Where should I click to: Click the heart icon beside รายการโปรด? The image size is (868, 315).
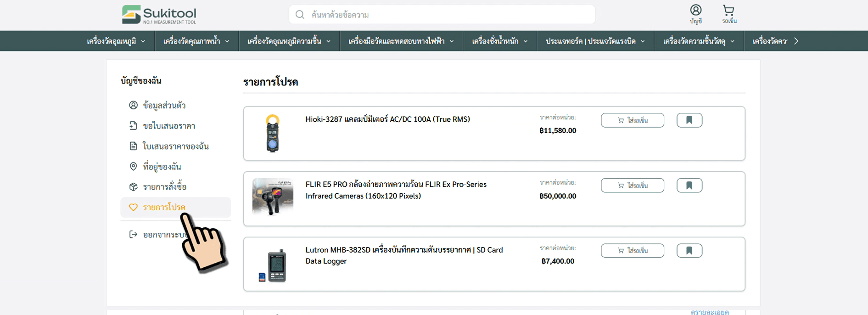click(133, 208)
